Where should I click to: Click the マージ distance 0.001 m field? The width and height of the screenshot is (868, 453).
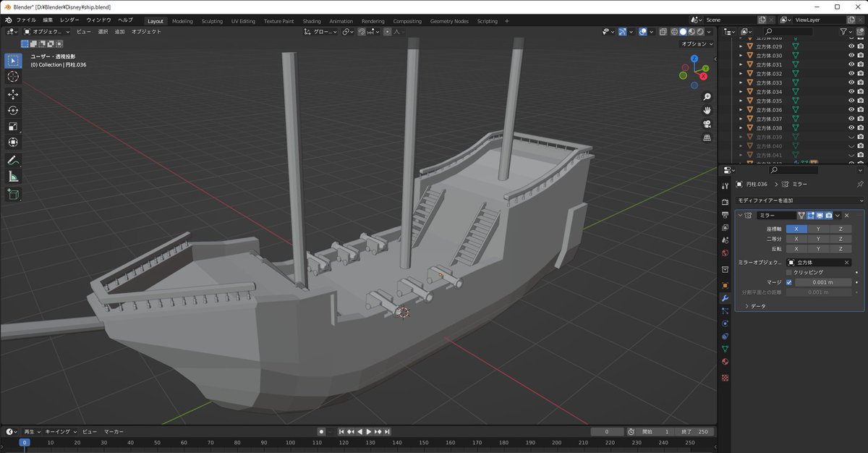823,282
